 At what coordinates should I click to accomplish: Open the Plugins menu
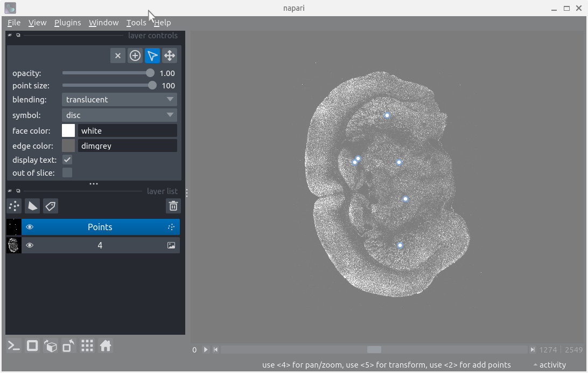67,23
